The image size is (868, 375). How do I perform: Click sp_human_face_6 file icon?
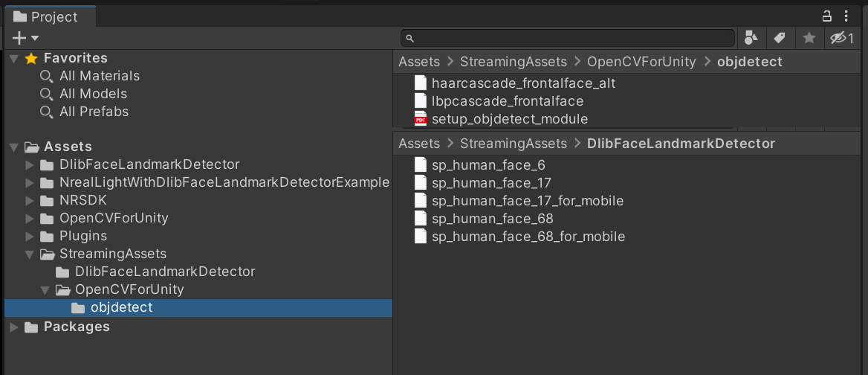[x=421, y=165]
